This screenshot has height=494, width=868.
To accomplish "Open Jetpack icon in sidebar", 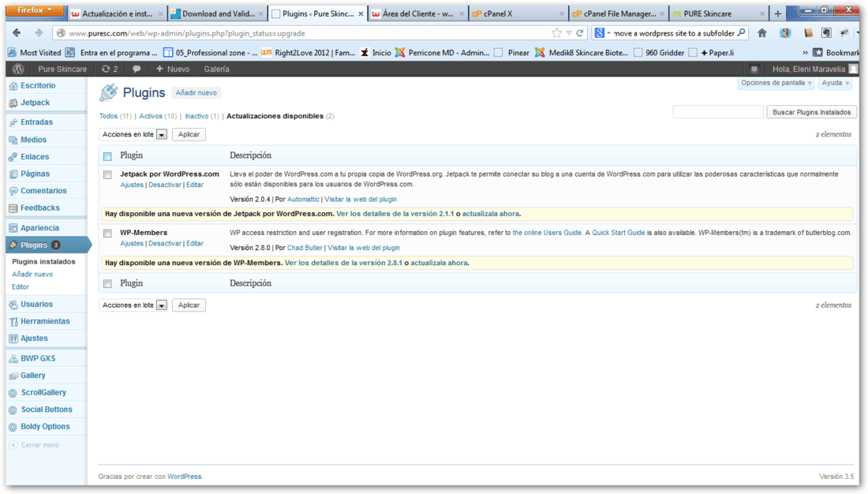I will (13, 103).
